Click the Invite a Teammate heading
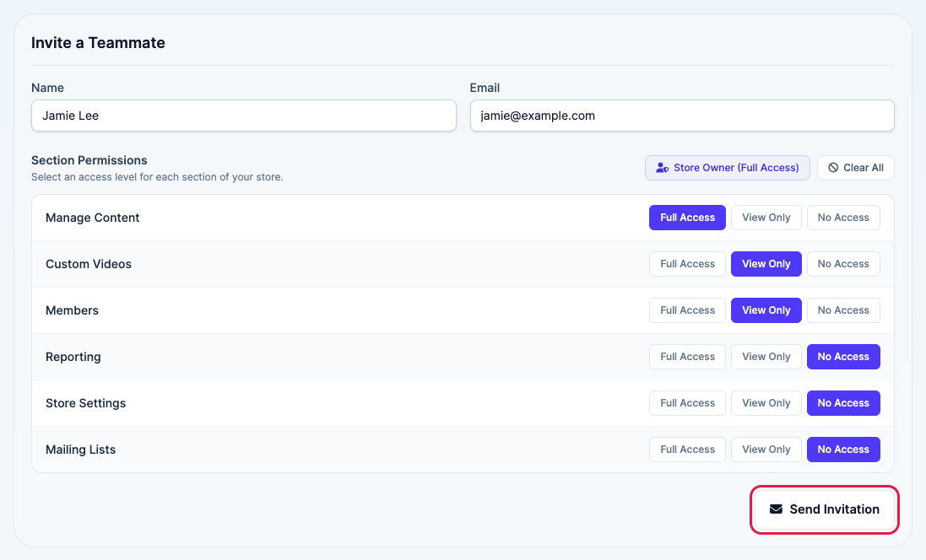 (x=98, y=42)
